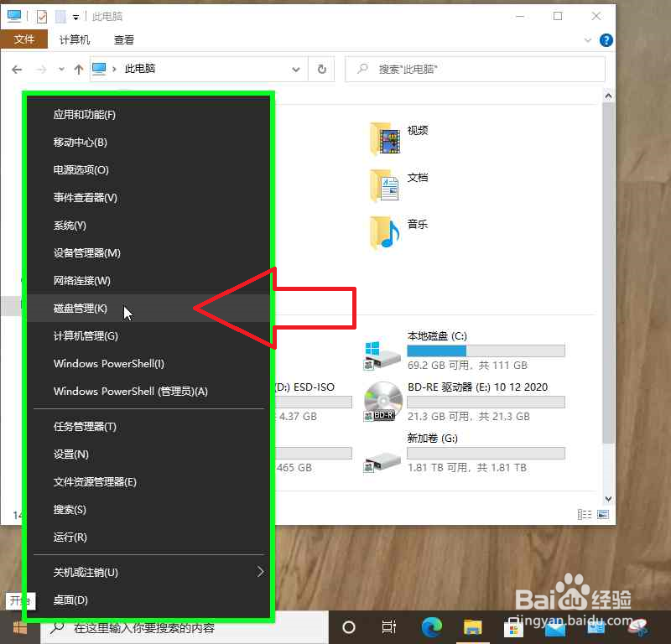Open File Explorer taskbar icon

tap(472, 627)
